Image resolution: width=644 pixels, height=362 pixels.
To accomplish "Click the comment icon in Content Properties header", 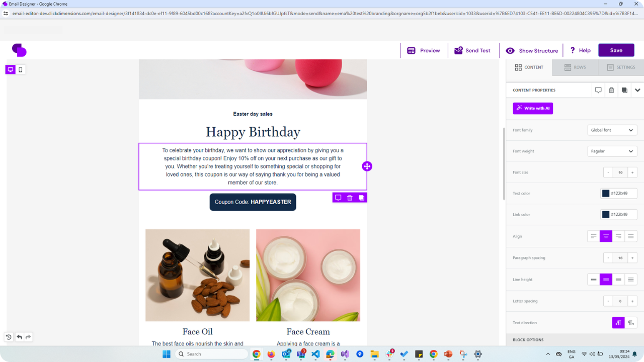I will (598, 90).
